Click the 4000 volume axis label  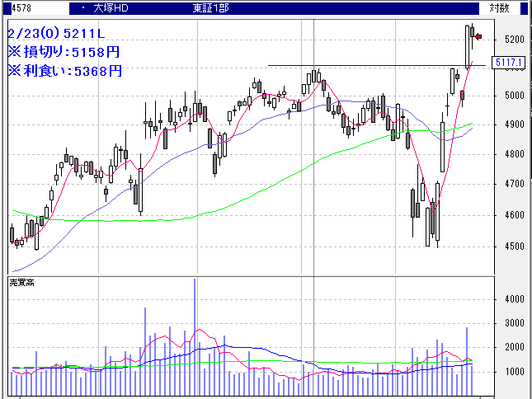click(x=515, y=299)
